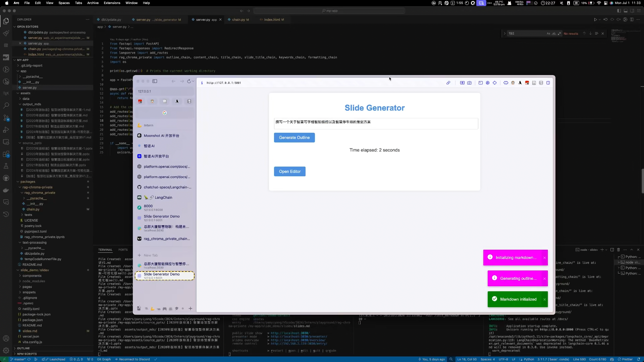The image size is (644, 362).
Task: Collapse the packages folder in Explorer
Action: point(28,182)
